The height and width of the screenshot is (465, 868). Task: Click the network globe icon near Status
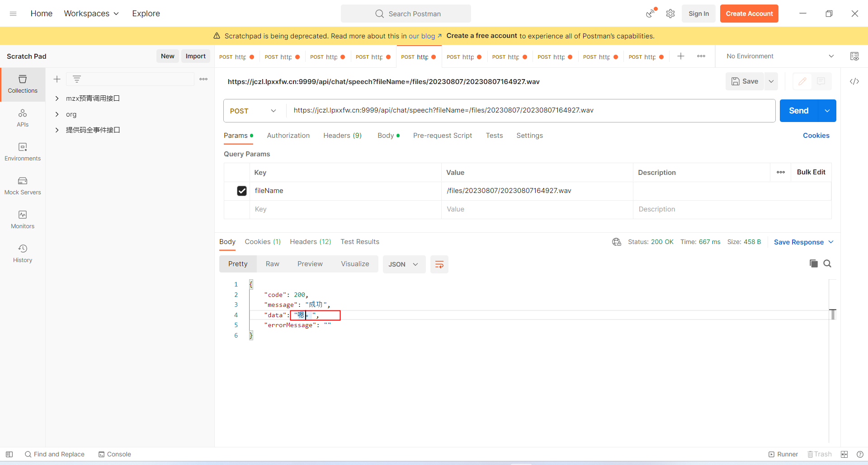click(x=617, y=242)
